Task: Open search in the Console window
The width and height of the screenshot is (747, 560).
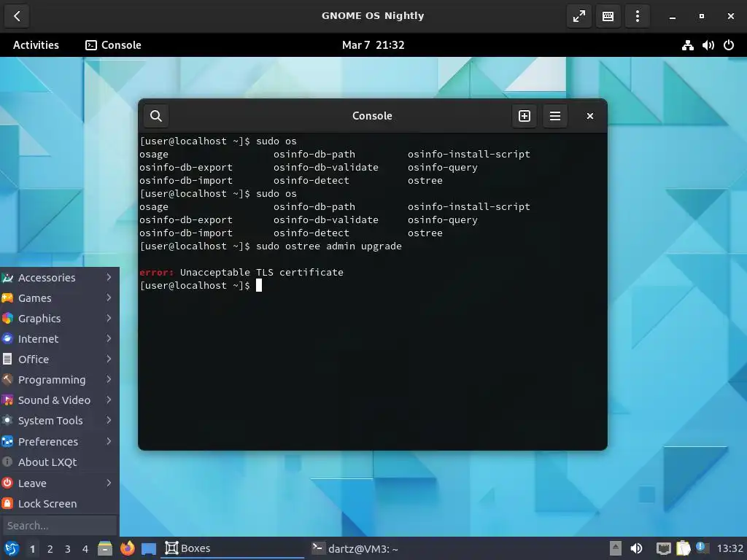Action: click(x=156, y=116)
